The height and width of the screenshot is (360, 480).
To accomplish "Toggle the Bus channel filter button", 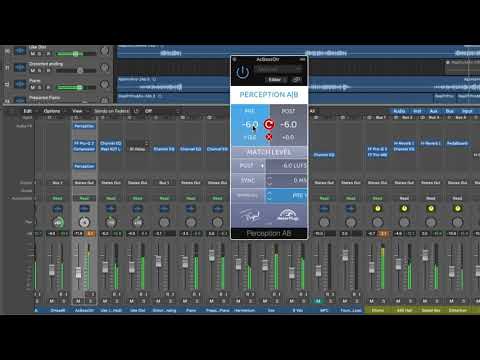I will (449, 111).
